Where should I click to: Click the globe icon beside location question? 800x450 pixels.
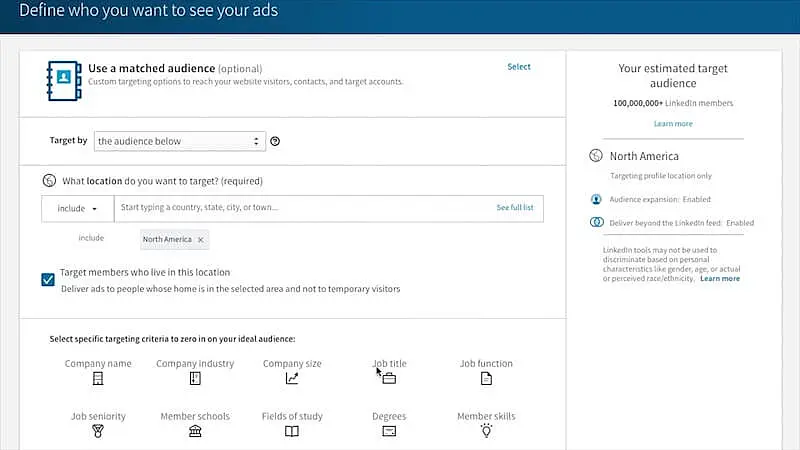click(49, 181)
